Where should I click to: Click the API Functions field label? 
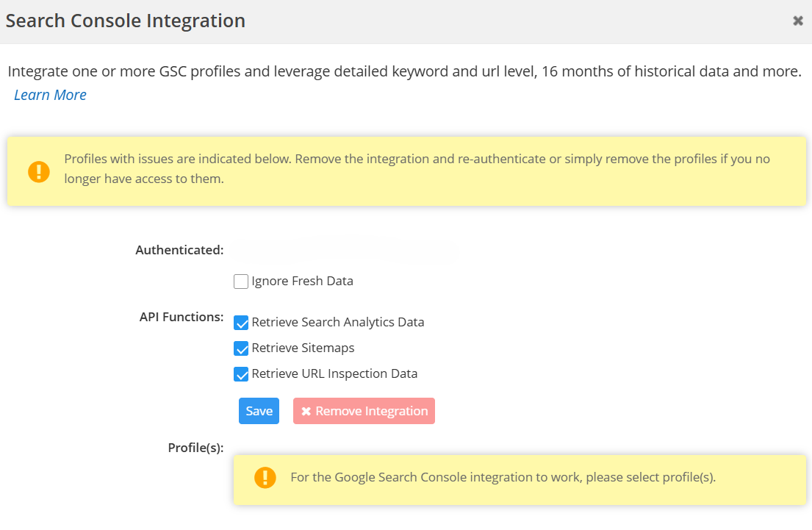tap(182, 317)
